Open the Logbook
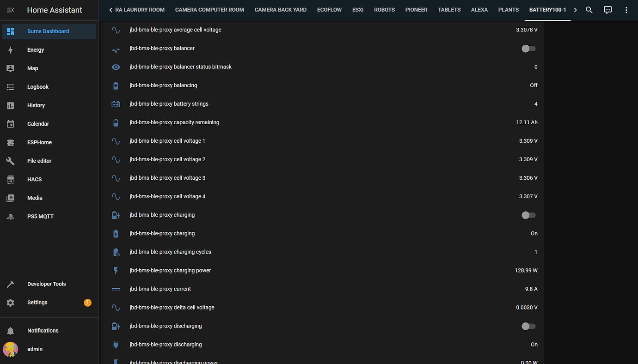The height and width of the screenshot is (364, 638). pyautogui.click(x=37, y=86)
